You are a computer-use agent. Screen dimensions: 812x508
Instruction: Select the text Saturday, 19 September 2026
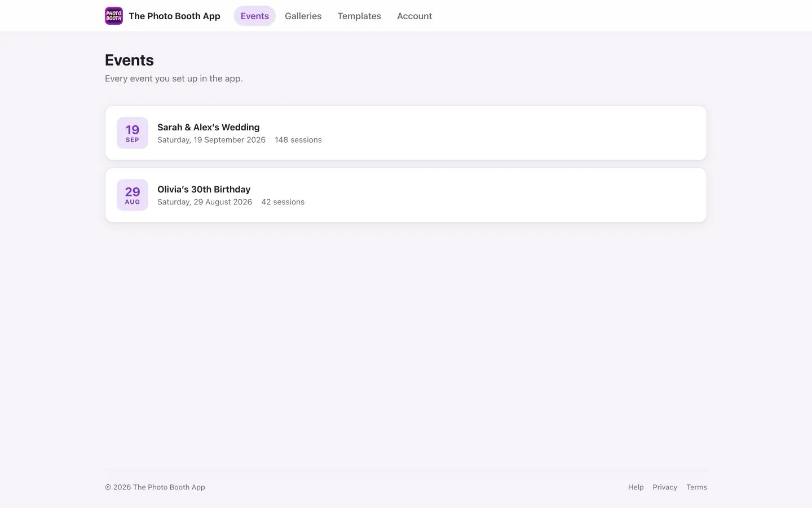(211, 140)
